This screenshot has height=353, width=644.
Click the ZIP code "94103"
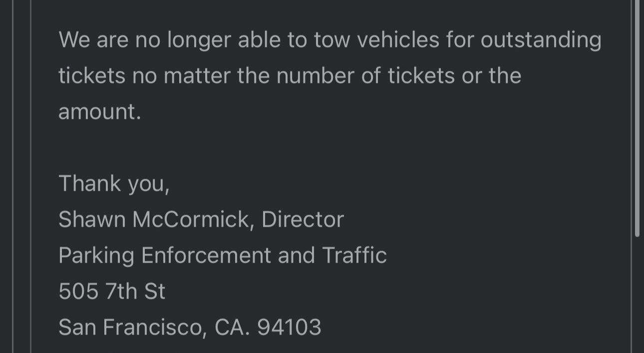pyautogui.click(x=289, y=328)
